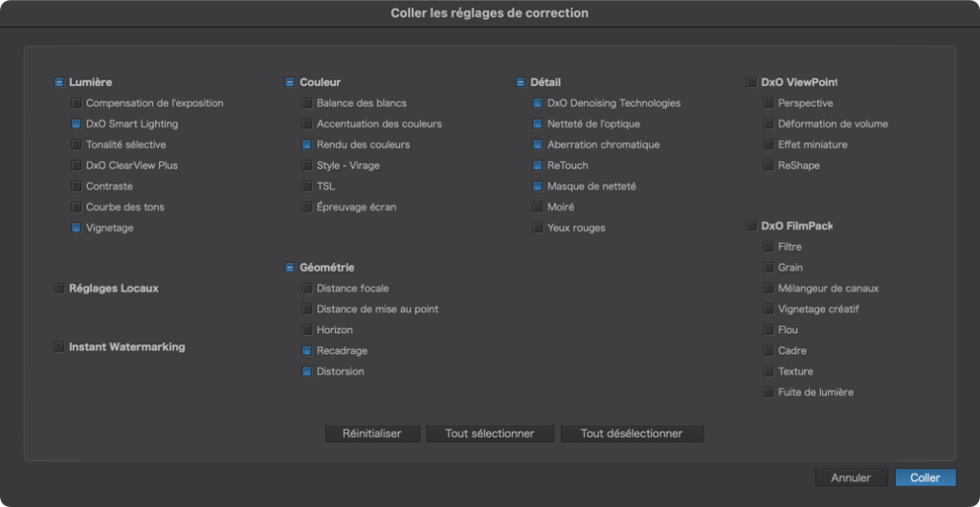Enable the DxO ViewPoint group checkbox
Screen dimensions: 980x507
[751, 82]
